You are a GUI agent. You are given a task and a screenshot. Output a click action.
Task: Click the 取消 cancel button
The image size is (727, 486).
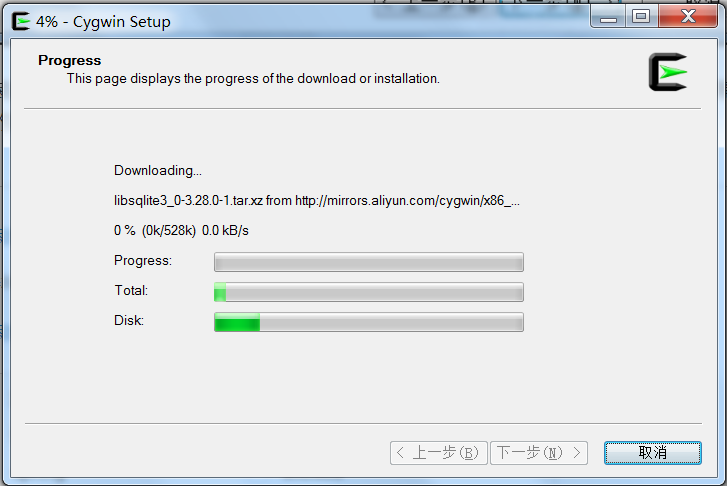pyautogui.click(x=652, y=453)
